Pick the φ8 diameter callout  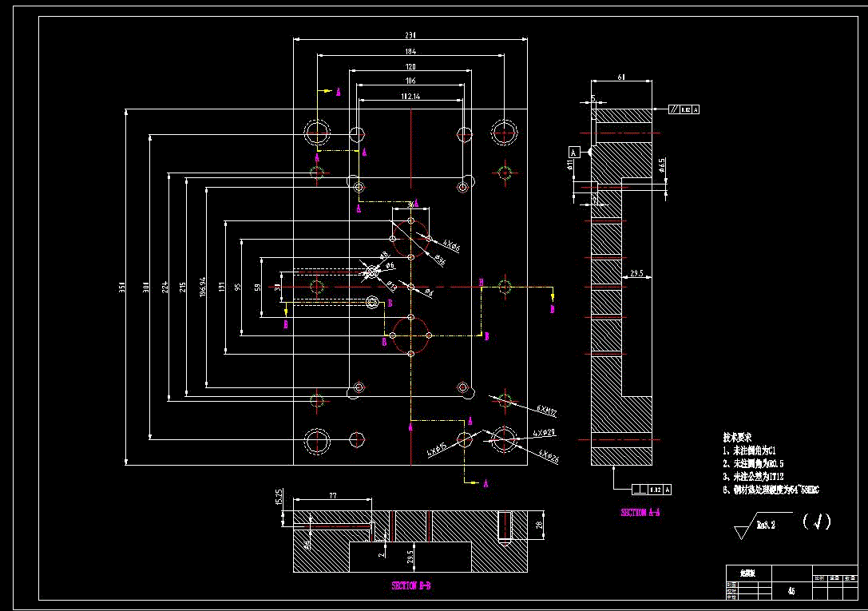tap(383, 255)
